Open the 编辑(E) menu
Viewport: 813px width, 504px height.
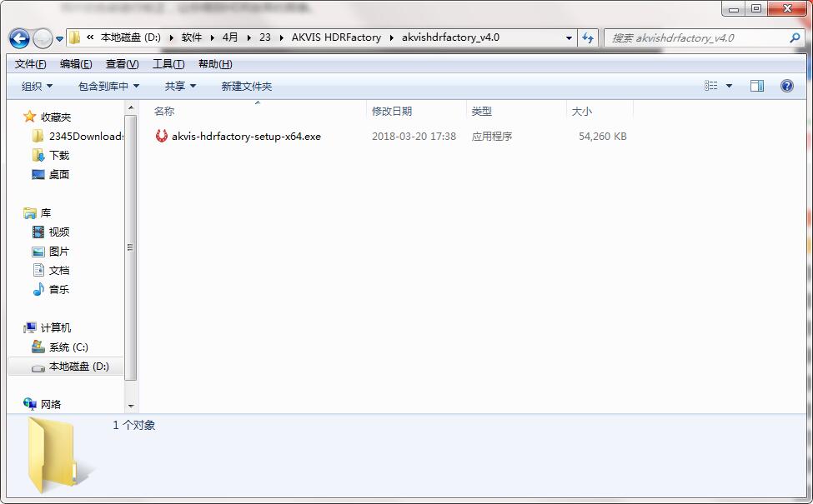click(x=76, y=63)
